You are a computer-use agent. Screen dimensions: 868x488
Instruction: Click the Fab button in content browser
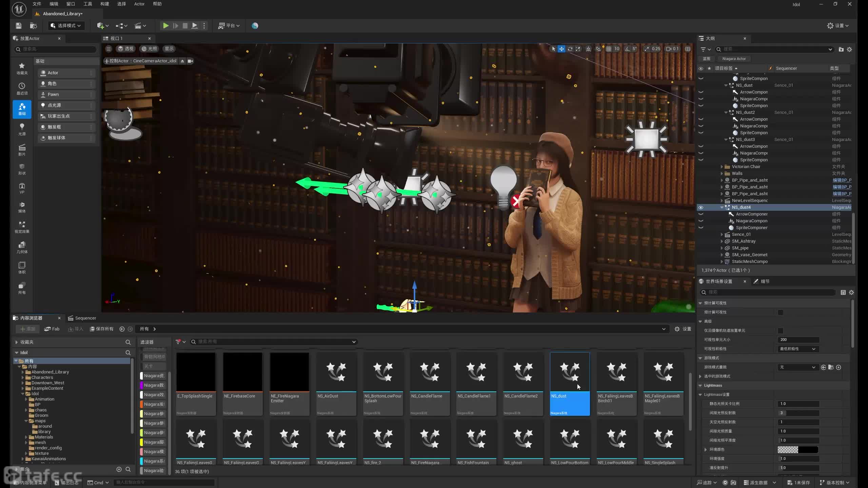(52, 329)
